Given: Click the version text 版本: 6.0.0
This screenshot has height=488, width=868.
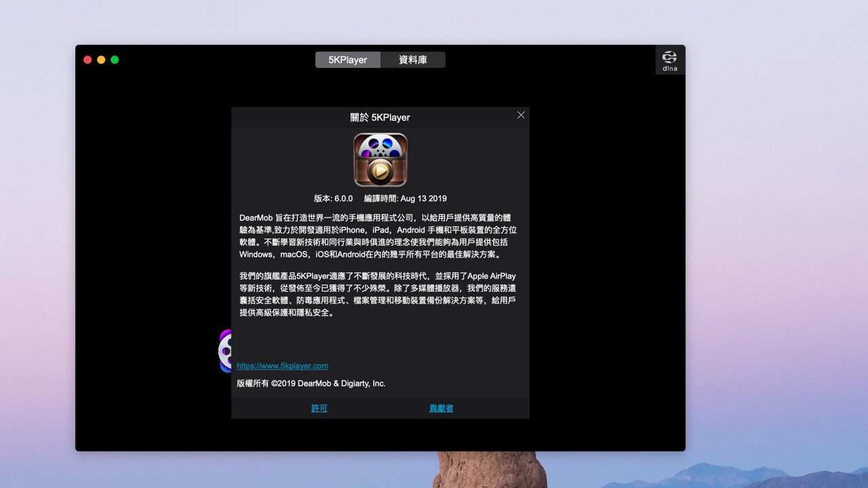Looking at the screenshot, I should tap(333, 199).
